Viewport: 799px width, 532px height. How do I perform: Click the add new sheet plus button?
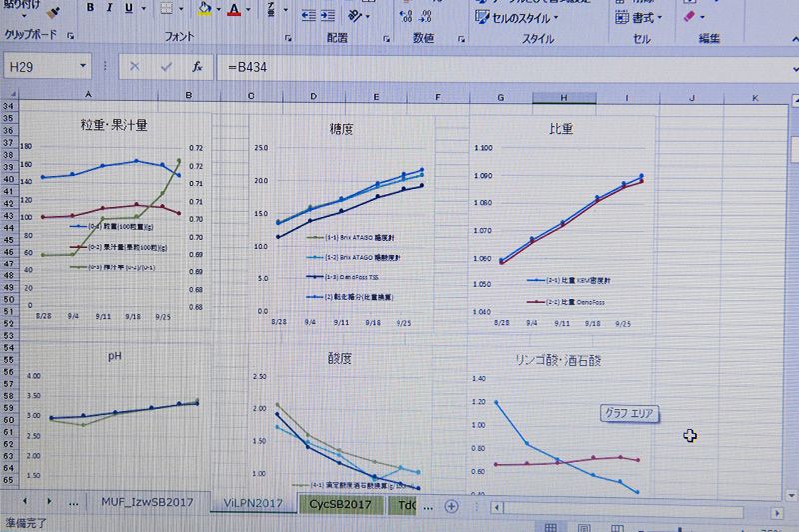pyautogui.click(x=451, y=506)
